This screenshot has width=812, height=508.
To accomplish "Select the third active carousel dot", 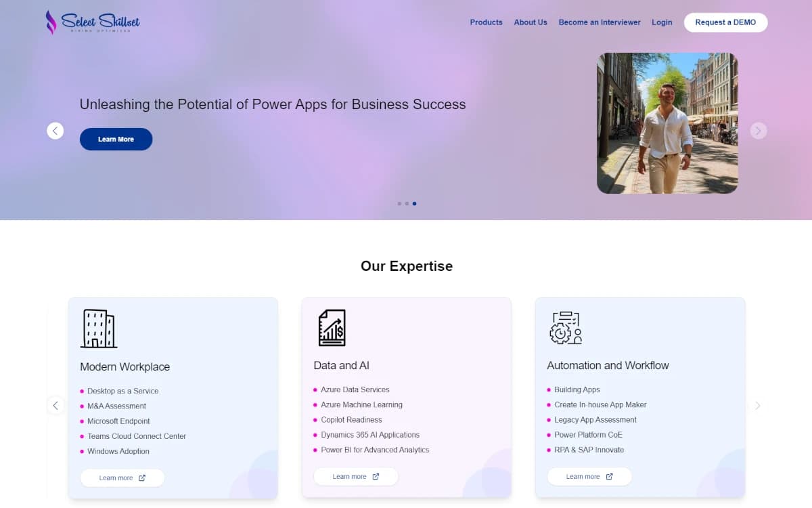I will pos(414,203).
